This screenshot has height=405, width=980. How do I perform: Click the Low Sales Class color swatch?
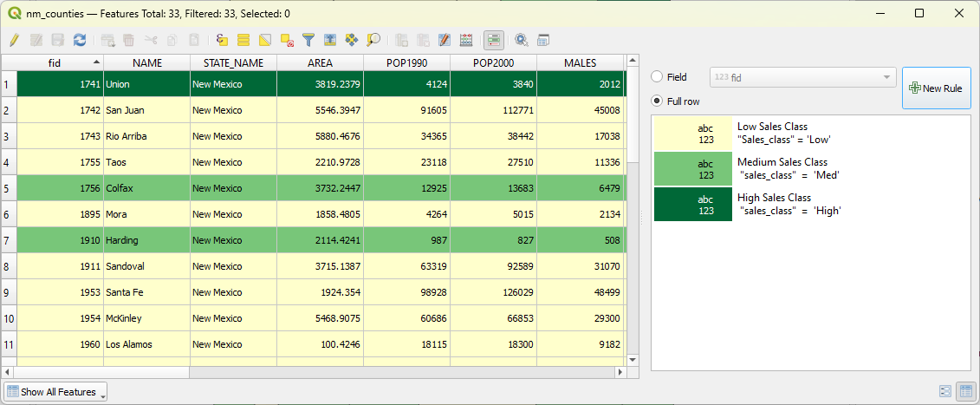tap(692, 134)
